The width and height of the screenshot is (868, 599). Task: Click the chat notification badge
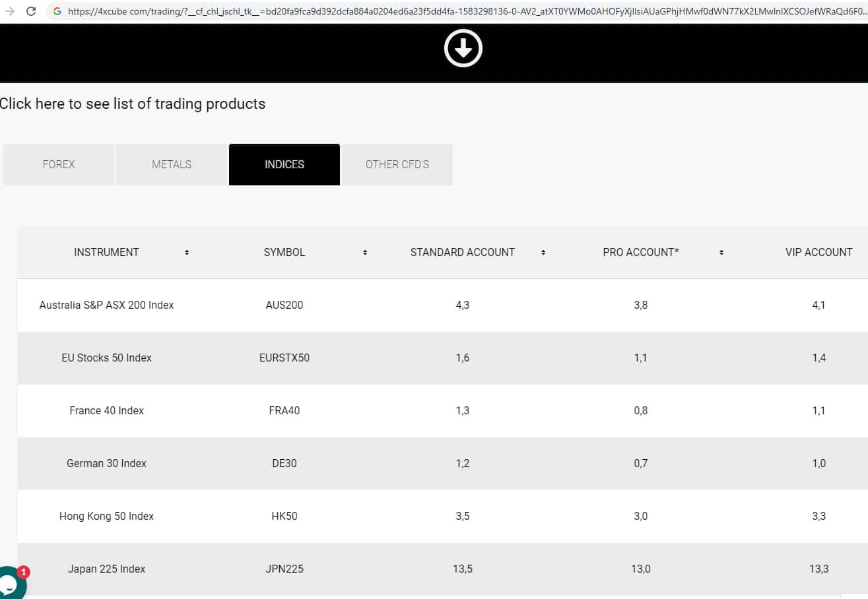[24, 572]
